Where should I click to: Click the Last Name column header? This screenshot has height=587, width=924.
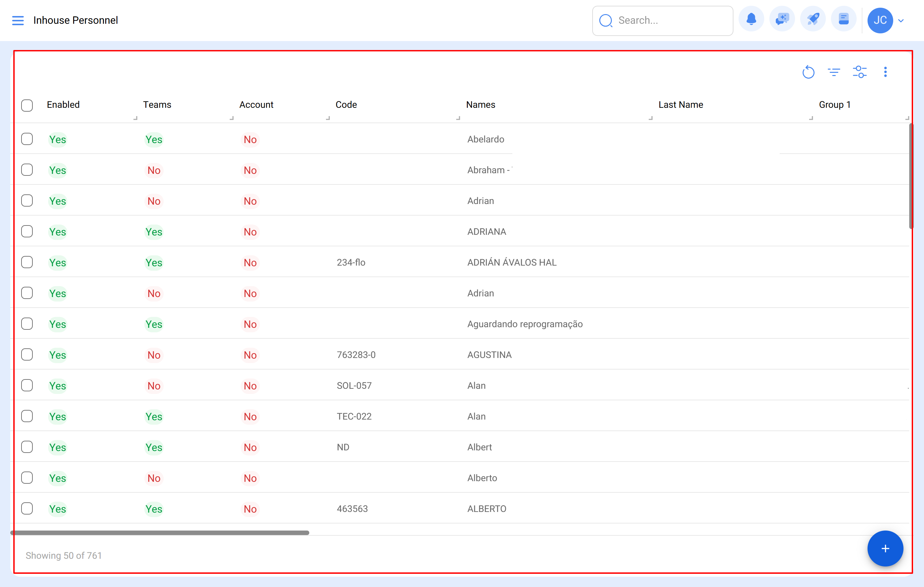(x=681, y=104)
